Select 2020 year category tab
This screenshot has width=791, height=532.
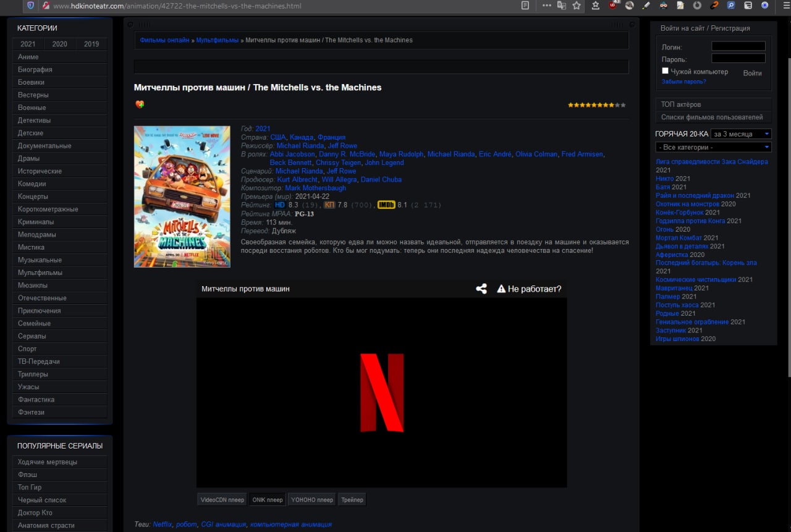click(x=60, y=44)
